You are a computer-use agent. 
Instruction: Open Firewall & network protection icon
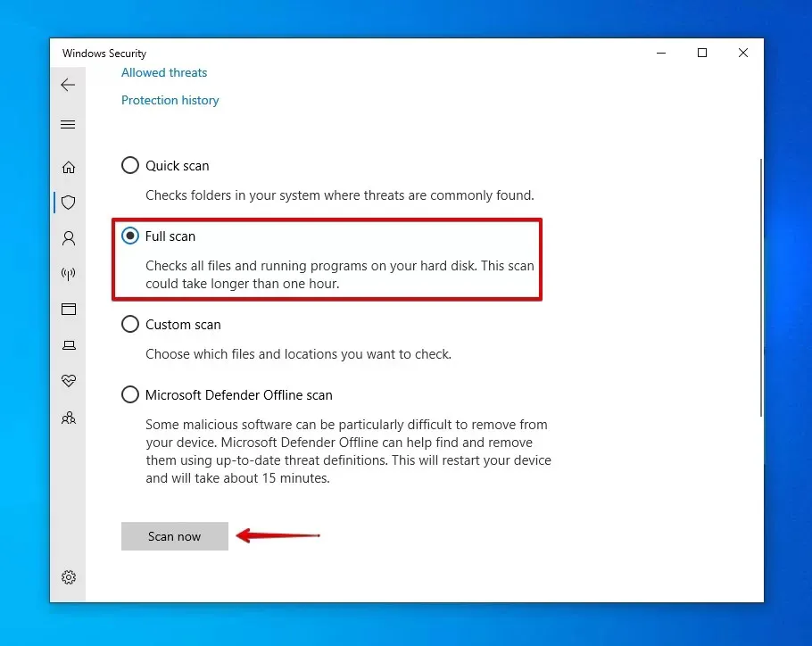pyautogui.click(x=69, y=274)
